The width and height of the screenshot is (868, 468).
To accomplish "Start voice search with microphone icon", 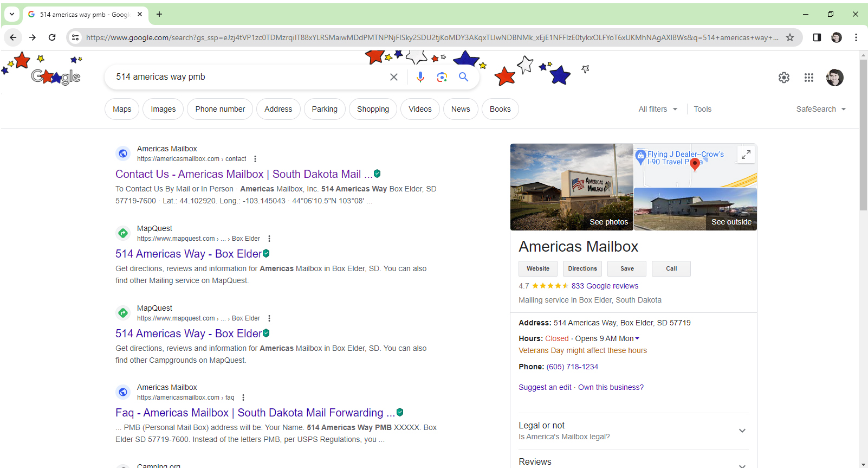I will (420, 77).
